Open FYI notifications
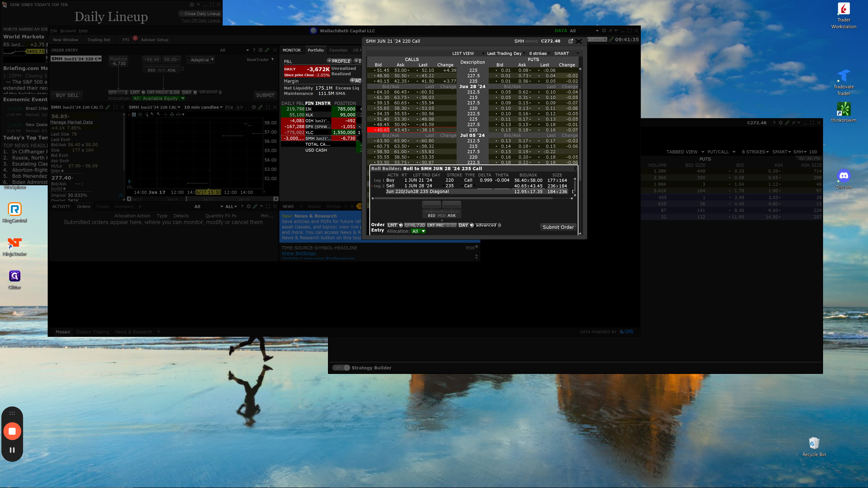The image size is (868, 488). (126, 40)
